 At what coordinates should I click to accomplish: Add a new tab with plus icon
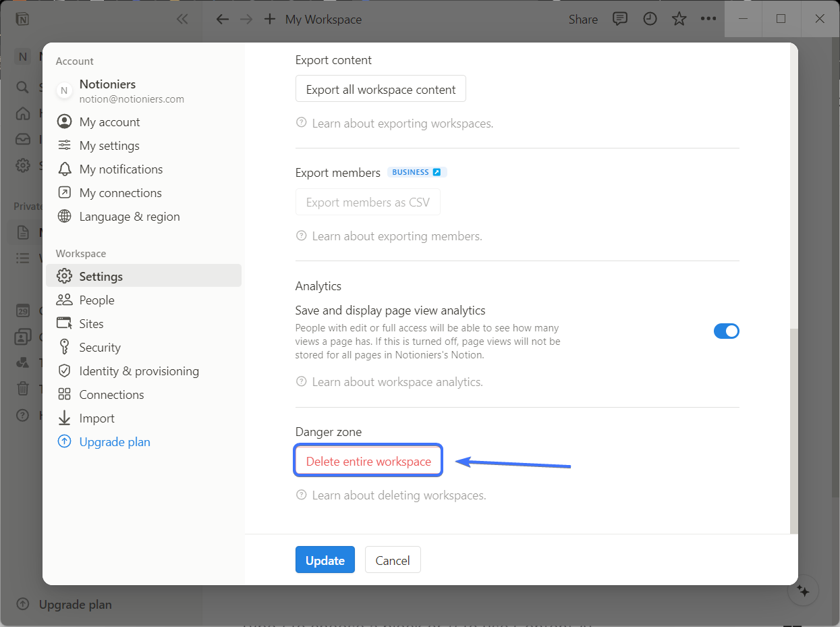pyautogui.click(x=270, y=19)
